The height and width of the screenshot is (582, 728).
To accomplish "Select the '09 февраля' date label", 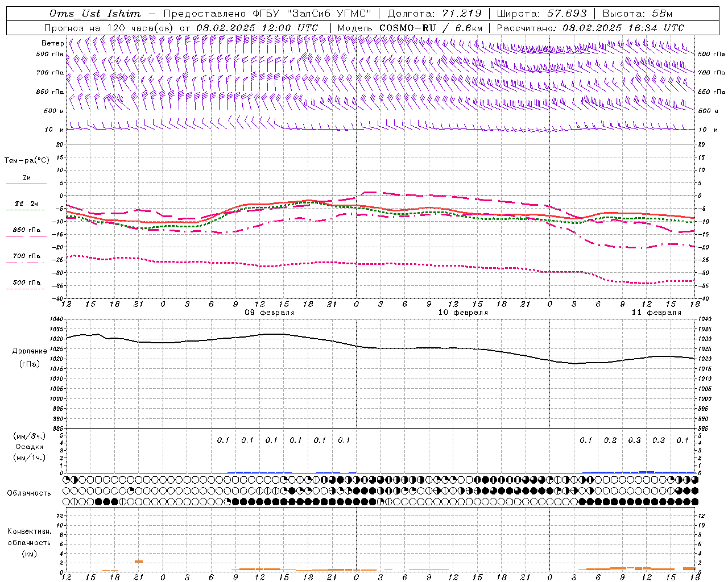I will (270, 313).
